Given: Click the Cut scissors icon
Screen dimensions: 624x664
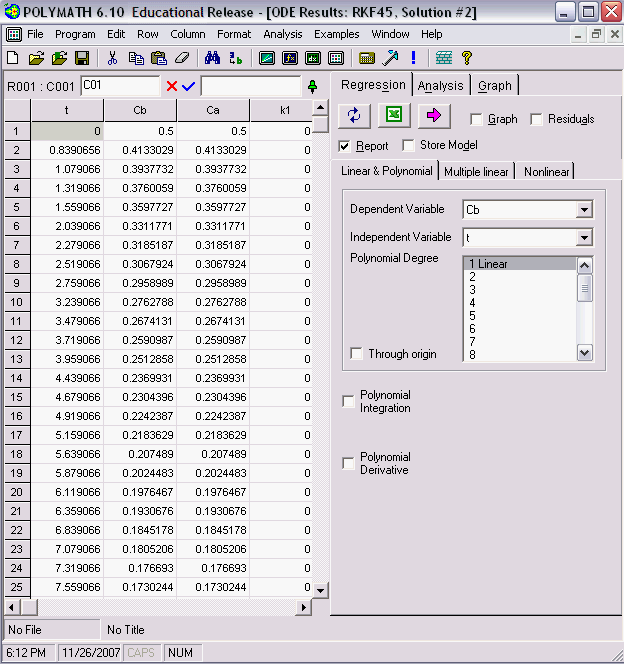Looking at the screenshot, I should pos(112,58).
